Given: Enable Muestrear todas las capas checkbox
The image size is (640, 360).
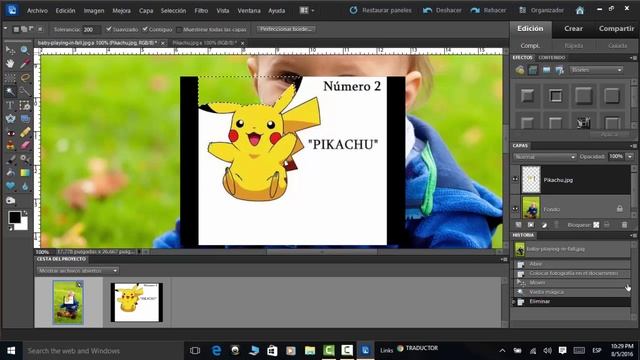Looking at the screenshot, I should pos(179,29).
